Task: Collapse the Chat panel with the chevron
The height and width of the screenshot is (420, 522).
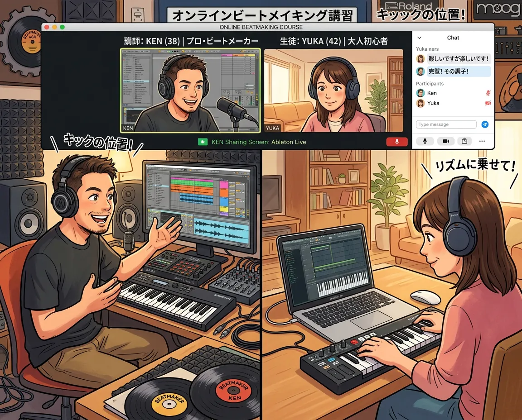Action: point(420,38)
